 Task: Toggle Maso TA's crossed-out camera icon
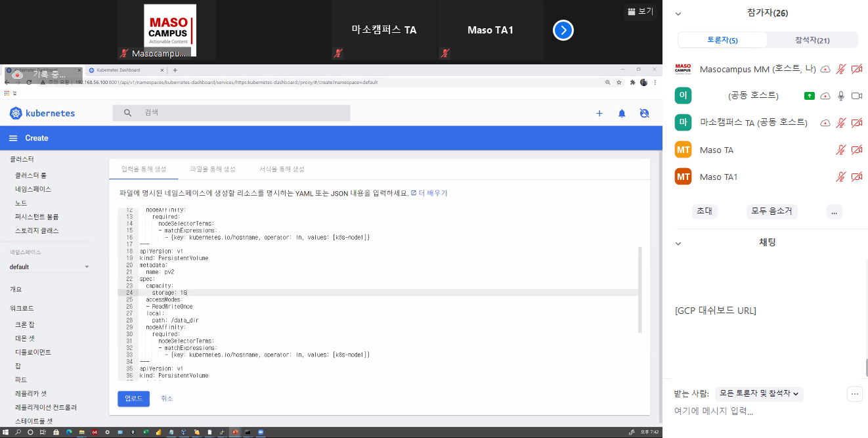[x=856, y=150]
